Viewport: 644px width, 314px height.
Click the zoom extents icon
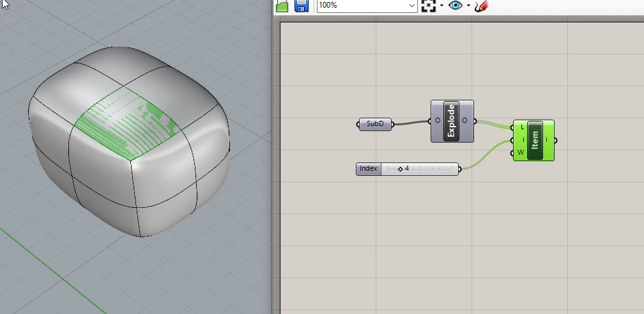(x=428, y=5)
